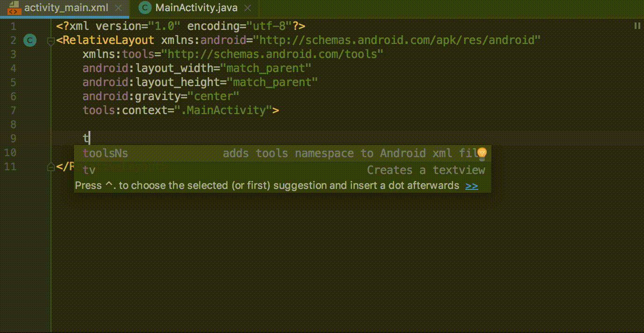Select the activity_main.xml tab
This screenshot has width=644, height=333.
tap(66, 8)
